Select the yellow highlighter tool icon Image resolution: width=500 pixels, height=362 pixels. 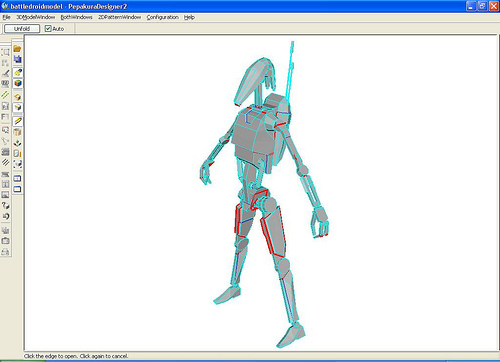click(18, 72)
